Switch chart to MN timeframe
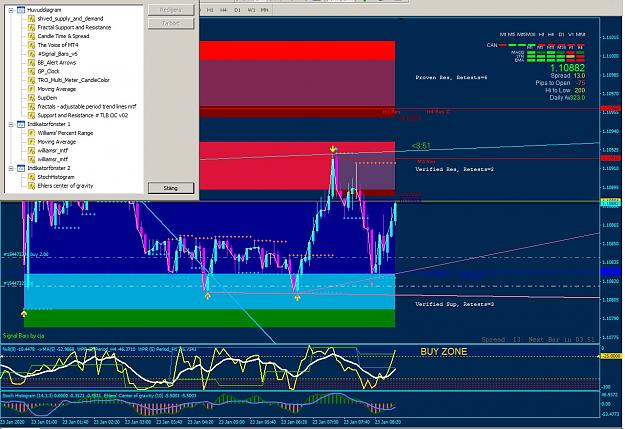 264,10
